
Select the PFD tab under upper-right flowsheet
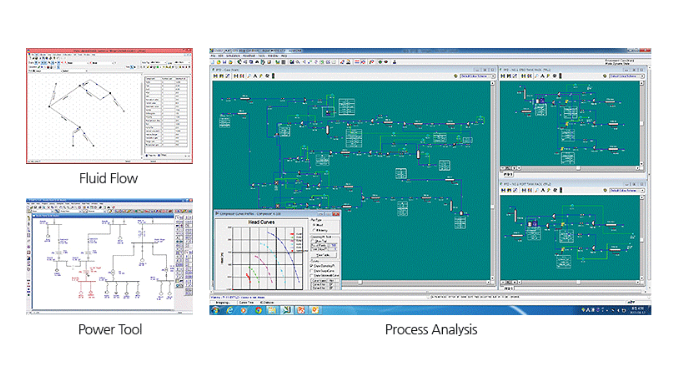[508, 174]
